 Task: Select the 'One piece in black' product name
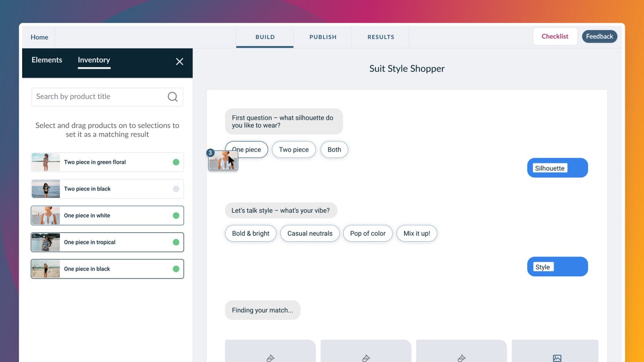point(87,269)
